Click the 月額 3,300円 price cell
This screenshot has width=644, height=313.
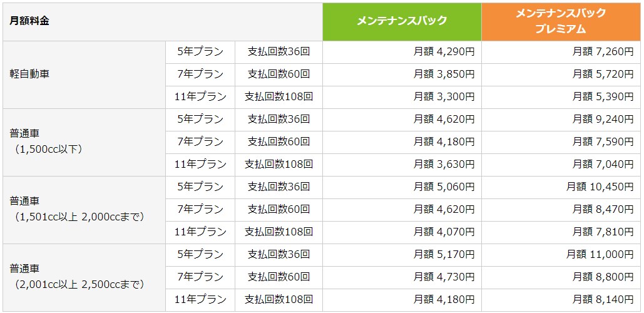click(444, 96)
